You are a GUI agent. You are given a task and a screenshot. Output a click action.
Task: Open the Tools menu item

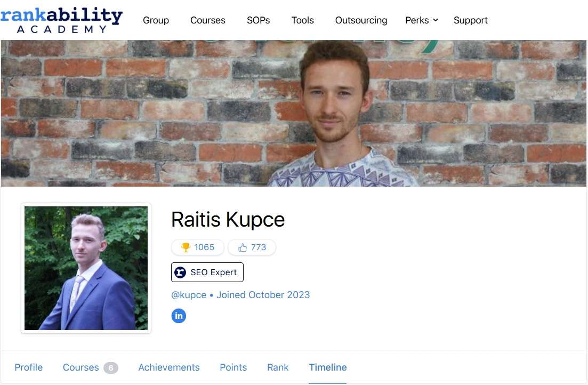[x=303, y=20]
